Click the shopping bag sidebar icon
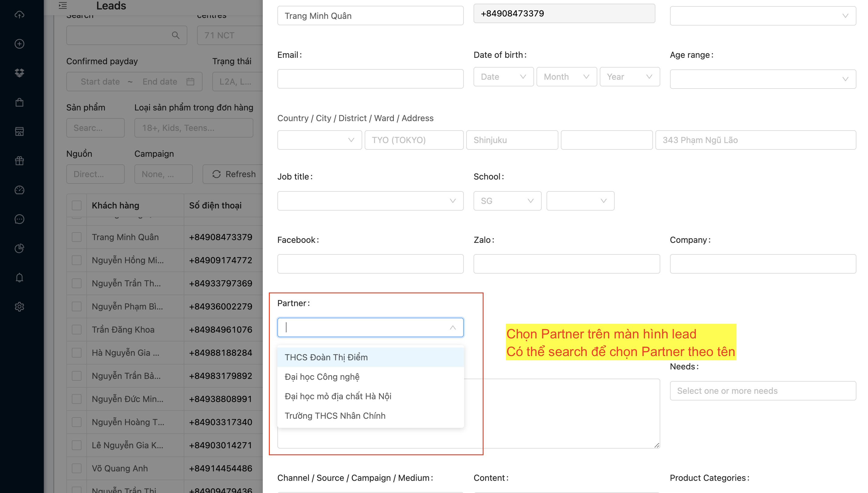The height and width of the screenshot is (493, 868). coord(19,102)
